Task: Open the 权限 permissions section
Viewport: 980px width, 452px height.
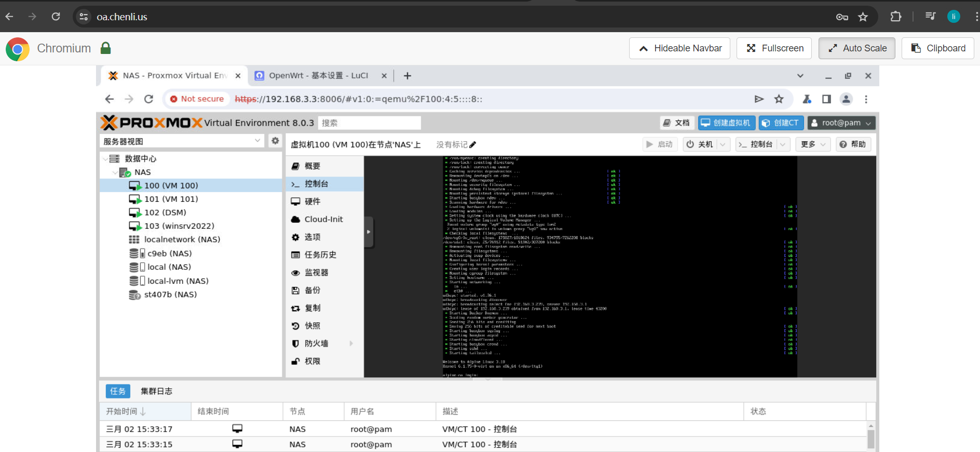Action: click(324, 361)
